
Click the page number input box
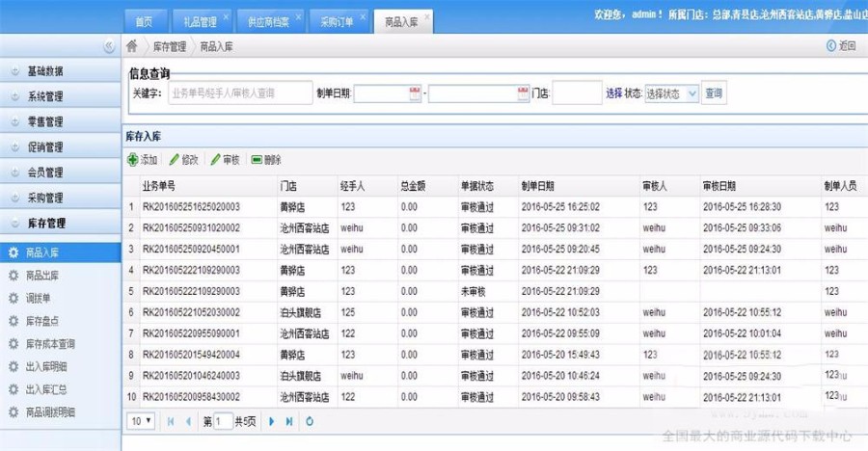(223, 422)
